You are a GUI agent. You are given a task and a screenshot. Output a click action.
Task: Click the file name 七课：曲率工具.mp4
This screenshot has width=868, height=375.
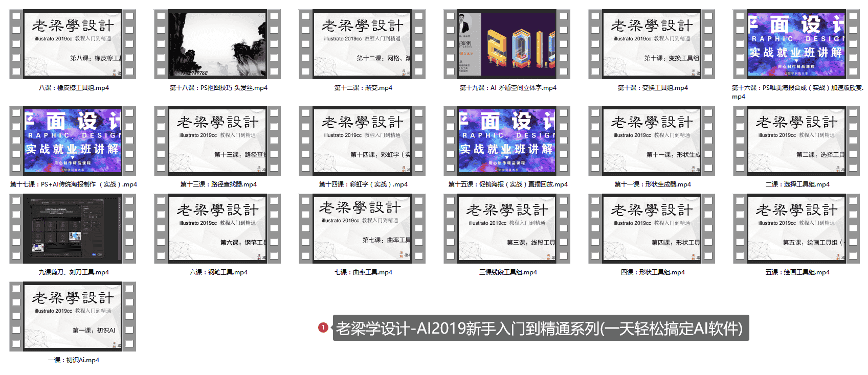[x=363, y=272]
